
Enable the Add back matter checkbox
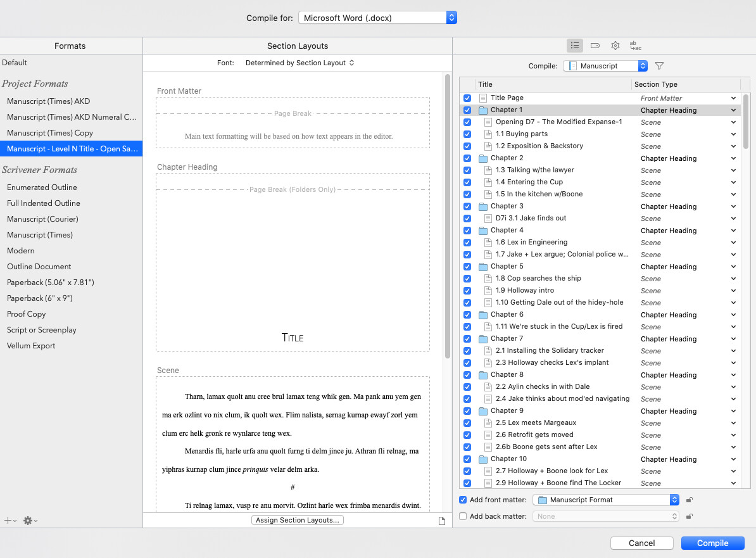pos(463,516)
